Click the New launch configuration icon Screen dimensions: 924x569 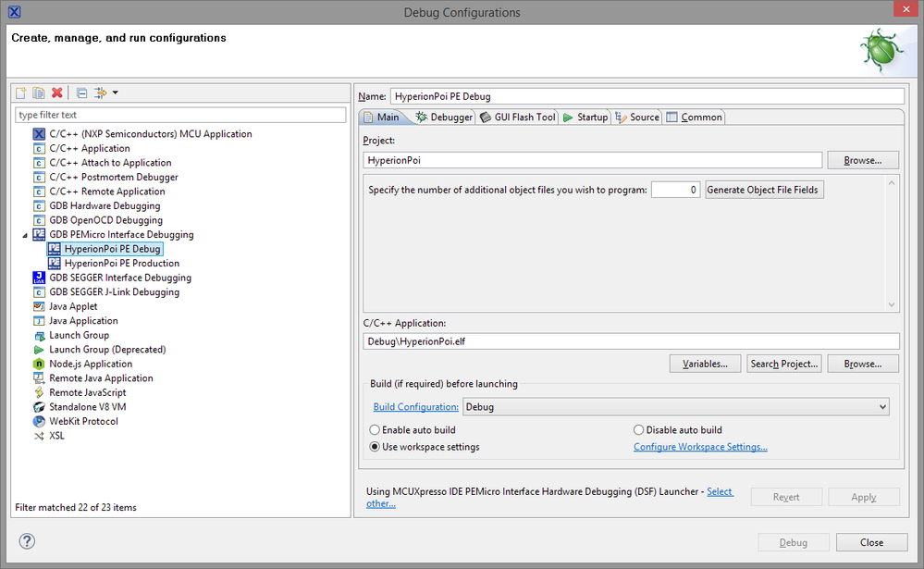(21, 93)
